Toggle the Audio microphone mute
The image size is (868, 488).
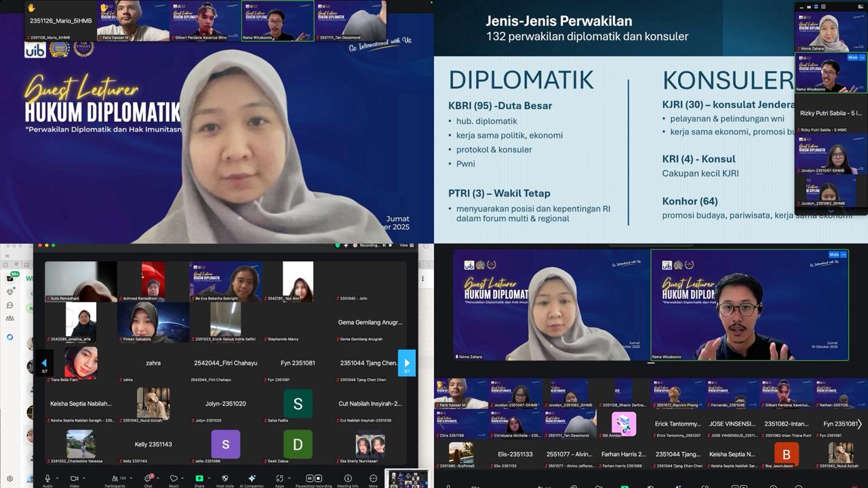point(47,479)
